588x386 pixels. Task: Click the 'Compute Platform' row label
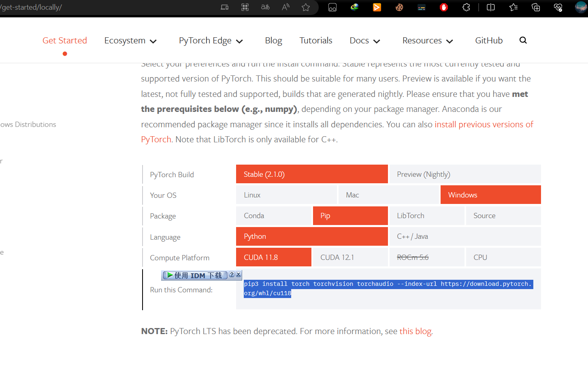(x=179, y=258)
